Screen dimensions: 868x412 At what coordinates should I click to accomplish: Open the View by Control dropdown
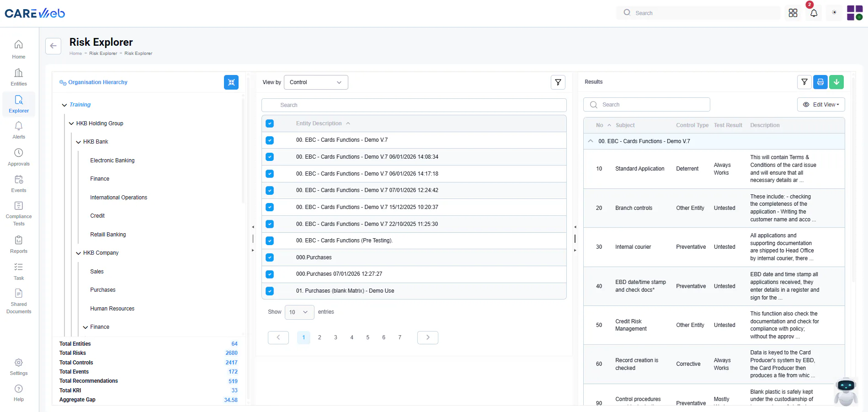click(x=316, y=82)
